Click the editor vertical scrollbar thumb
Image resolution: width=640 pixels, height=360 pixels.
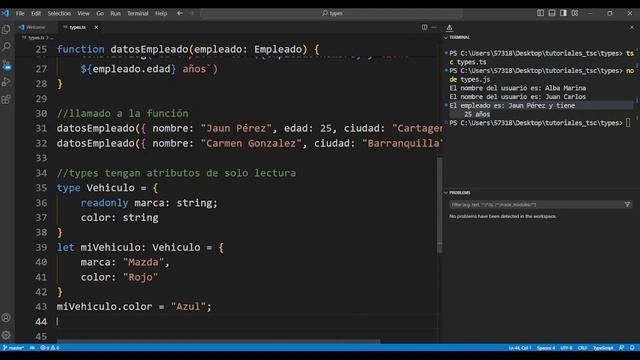[440, 205]
